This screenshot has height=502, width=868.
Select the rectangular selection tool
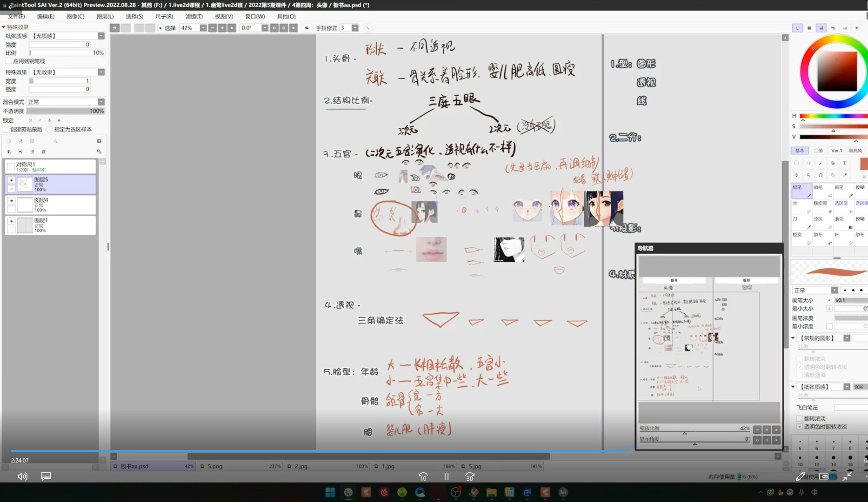tap(796, 163)
